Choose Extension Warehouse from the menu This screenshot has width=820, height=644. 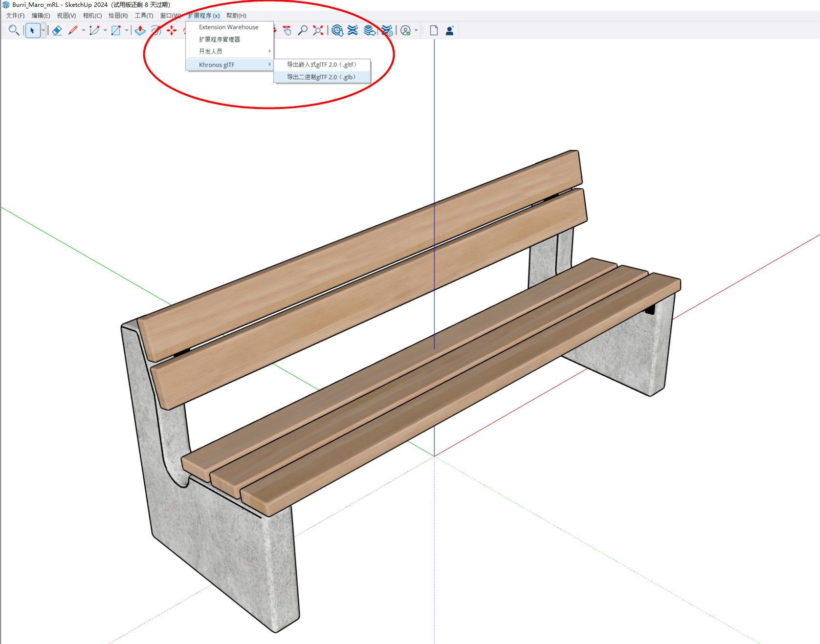(x=228, y=27)
